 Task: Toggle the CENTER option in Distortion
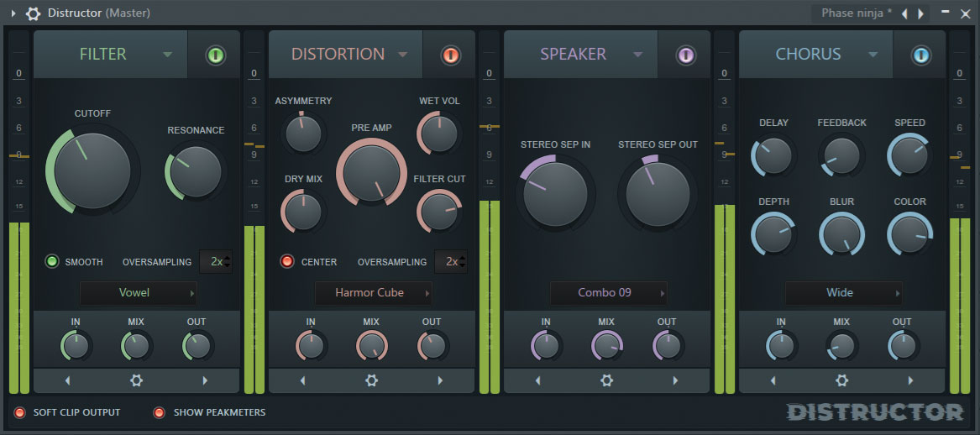coord(287,261)
